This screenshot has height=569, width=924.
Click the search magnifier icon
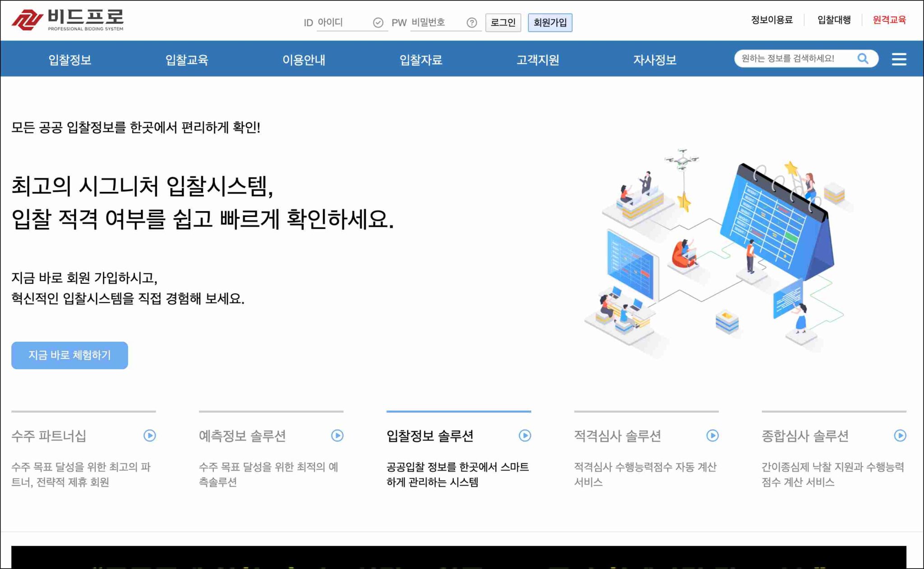(x=863, y=58)
